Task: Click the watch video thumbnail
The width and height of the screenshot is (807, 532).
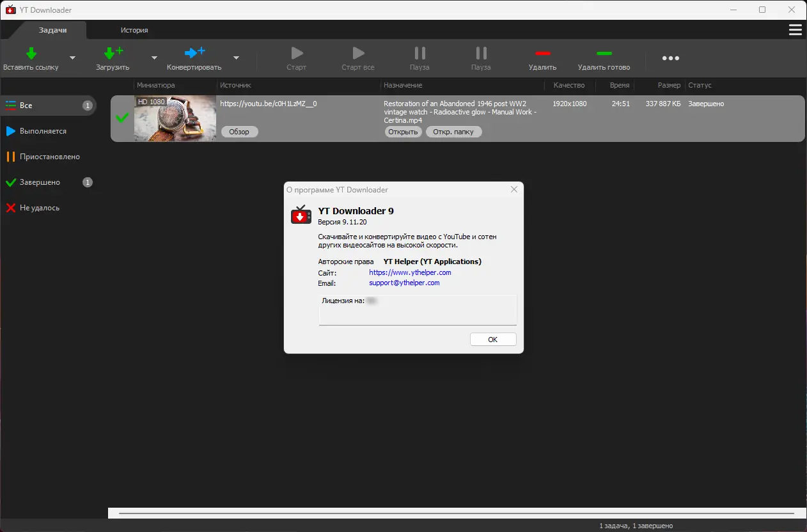Action: click(175, 118)
